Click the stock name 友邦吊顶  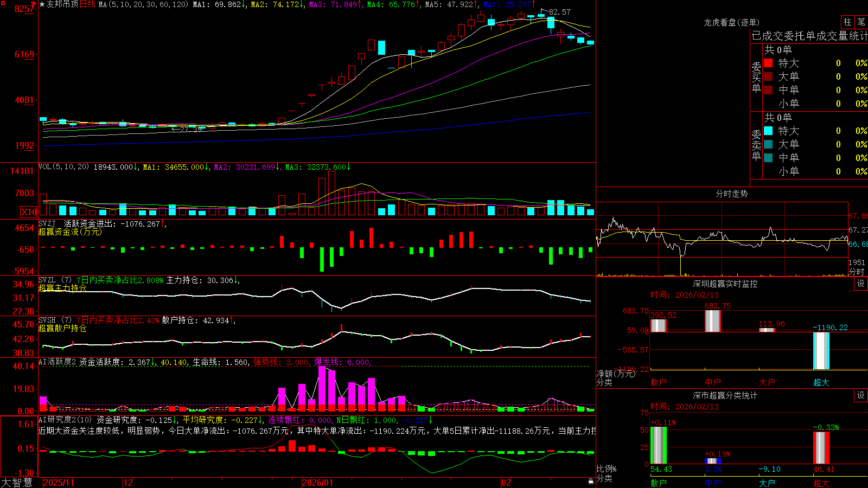pyautogui.click(x=62, y=4)
